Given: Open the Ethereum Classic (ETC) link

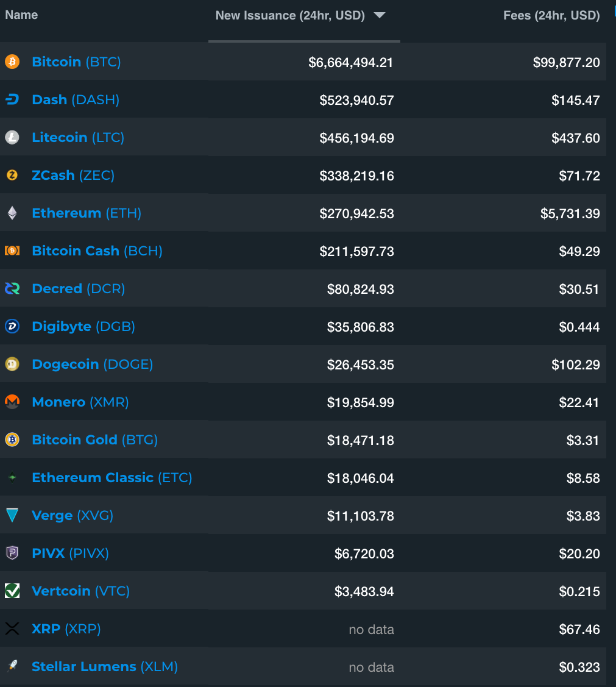Looking at the screenshot, I should coord(112,477).
